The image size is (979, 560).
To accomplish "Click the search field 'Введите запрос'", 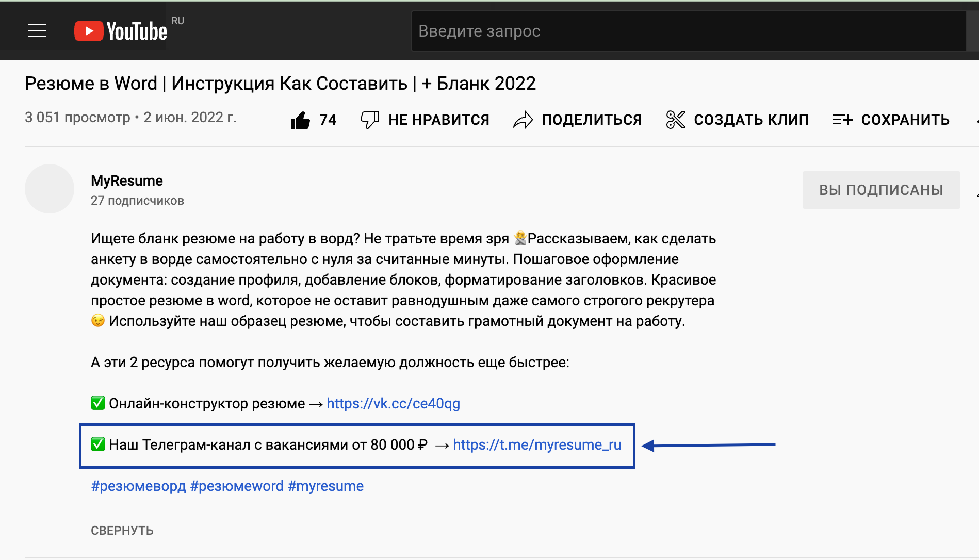I will (689, 31).
